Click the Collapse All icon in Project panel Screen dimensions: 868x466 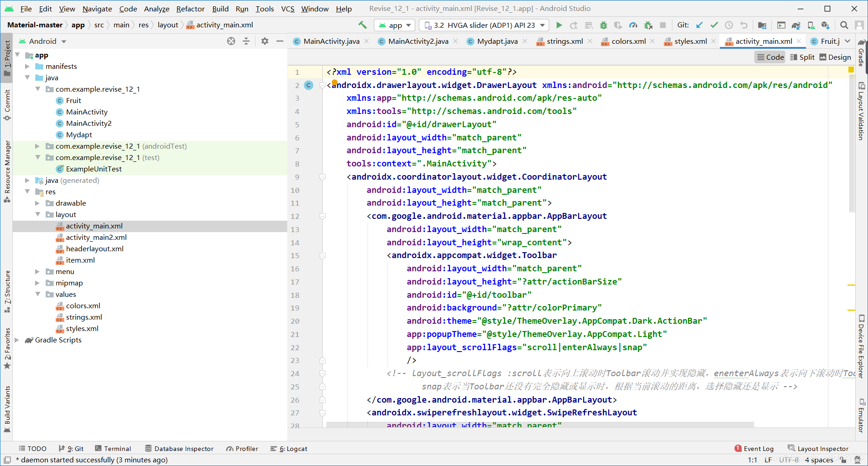coord(246,41)
